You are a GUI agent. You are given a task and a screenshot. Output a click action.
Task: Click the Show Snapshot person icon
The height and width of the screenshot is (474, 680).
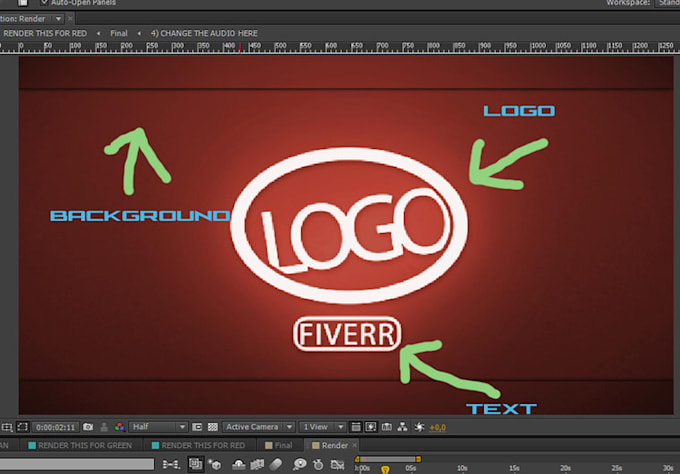click(104, 427)
